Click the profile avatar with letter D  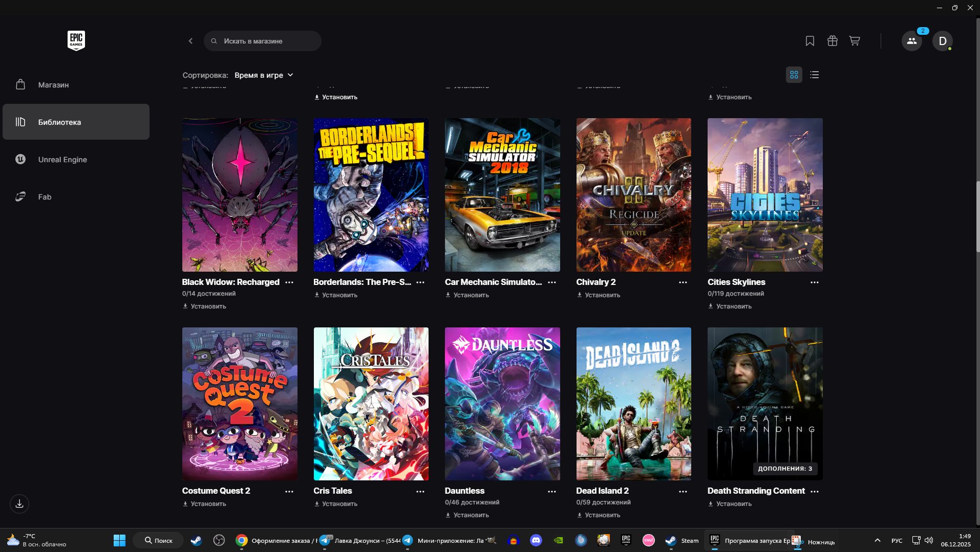pos(943,41)
